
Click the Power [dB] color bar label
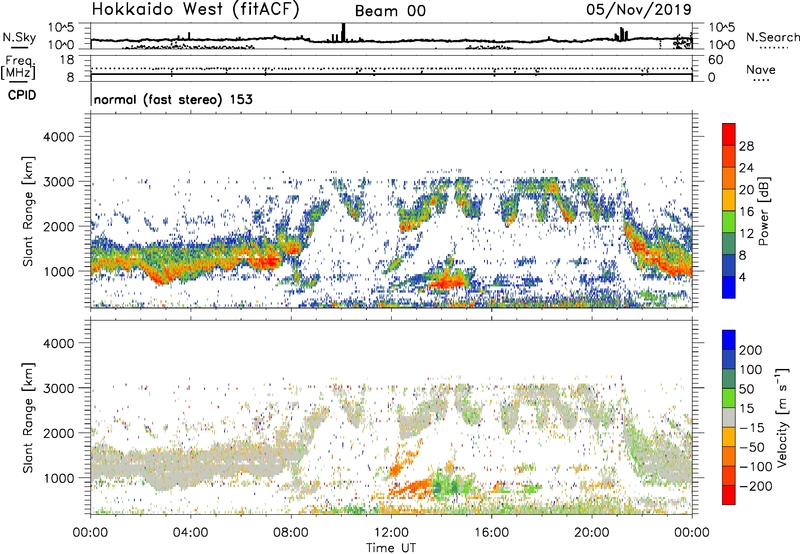coord(763,211)
